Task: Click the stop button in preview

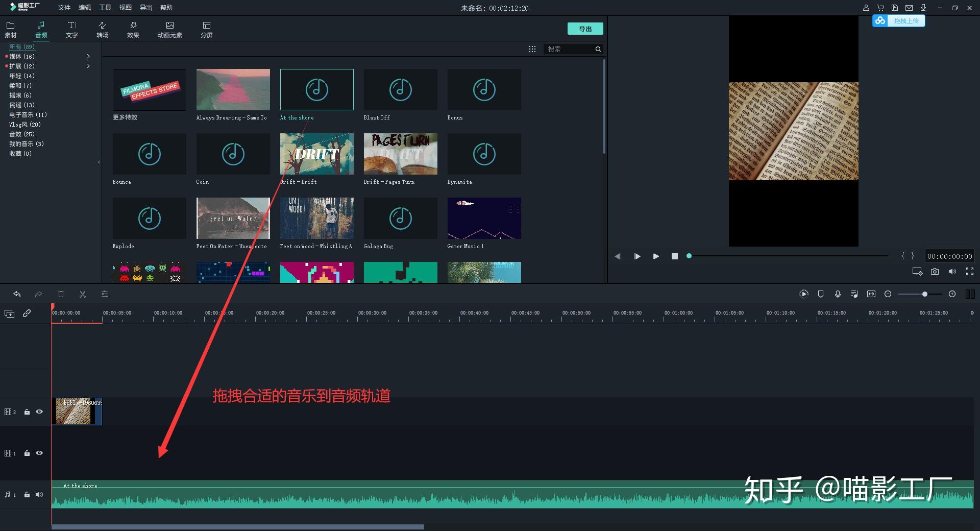Action: click(x=675, y=256)
